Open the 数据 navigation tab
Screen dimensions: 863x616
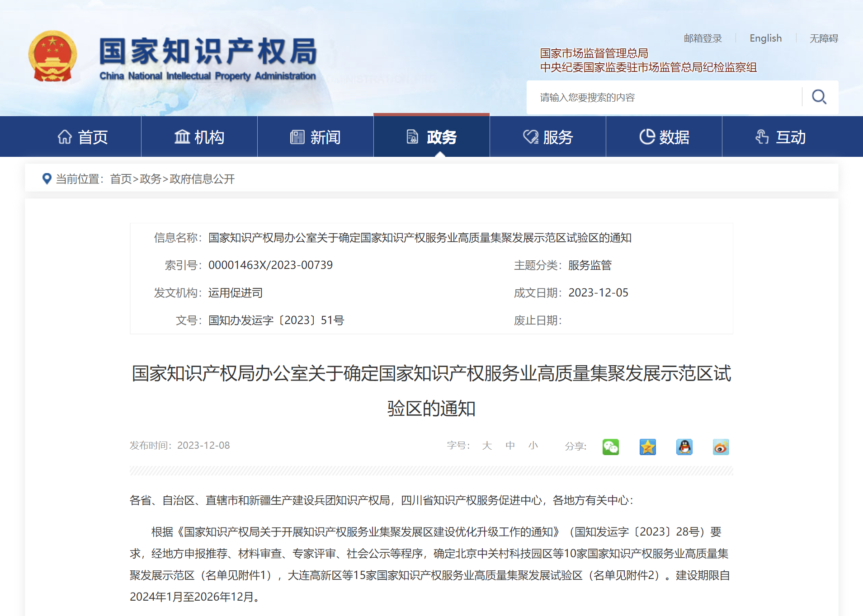pos(664,137)
